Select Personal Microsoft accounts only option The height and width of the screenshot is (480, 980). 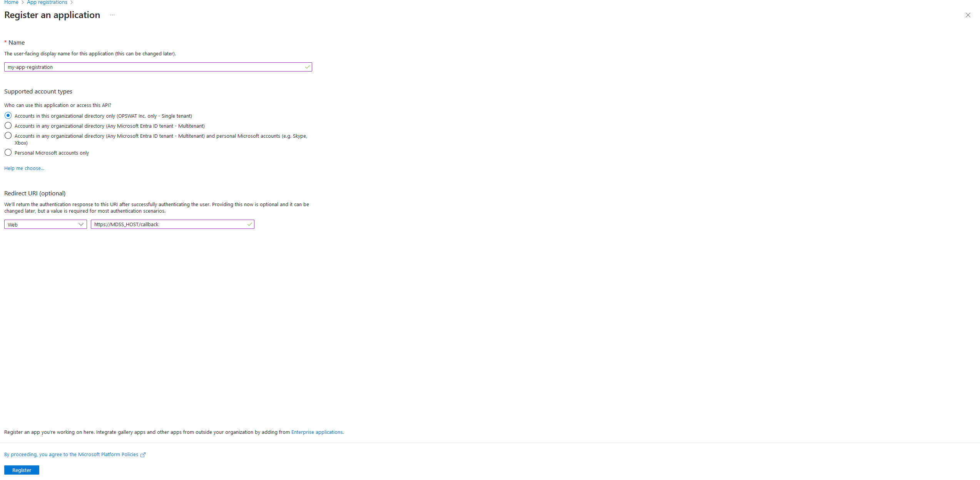click(x=8, y=152)
